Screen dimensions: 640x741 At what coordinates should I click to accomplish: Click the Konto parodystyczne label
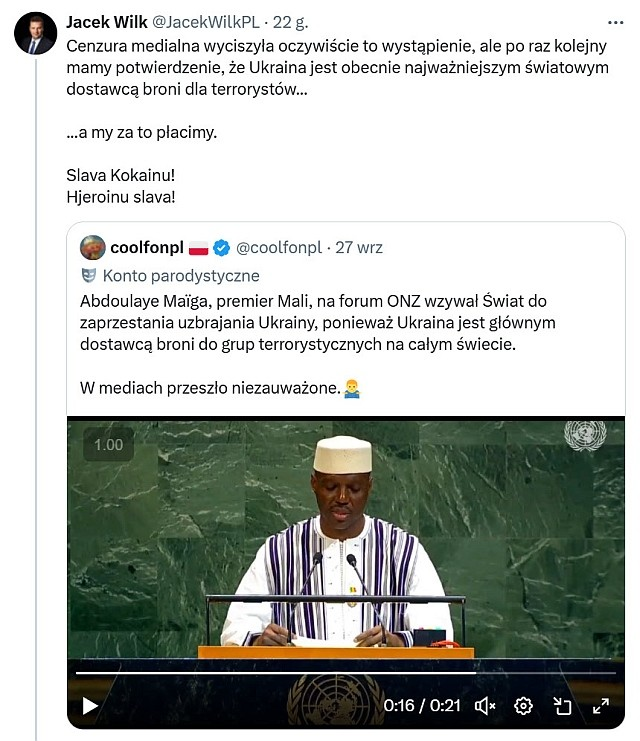pyautogui.click(x=180, y=276)
